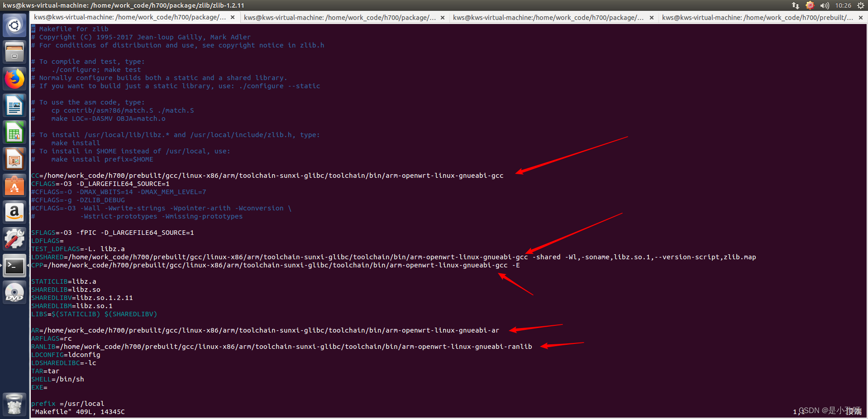
Task: Click the './configure; make test' comment
Action: [x=86, y=70]
